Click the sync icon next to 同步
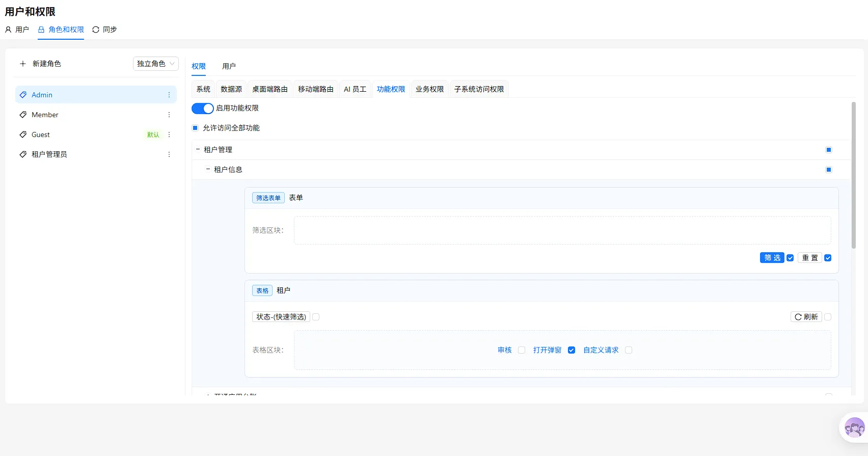This screenshot has width=868, height=456. pos(96,30)
